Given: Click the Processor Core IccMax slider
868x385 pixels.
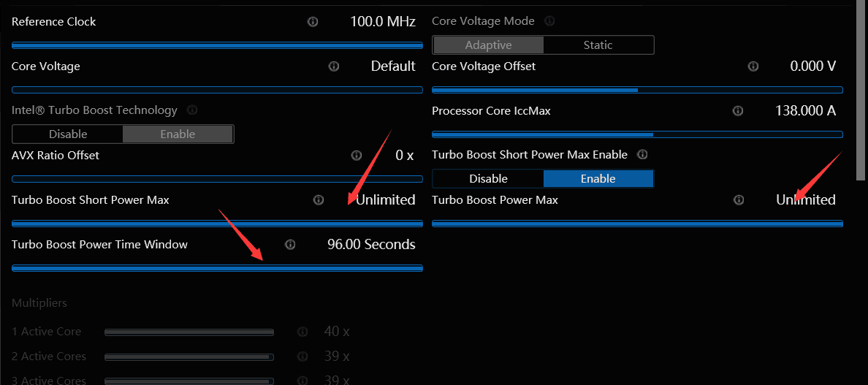Looking at the screenshot, I should click(637, 134).
